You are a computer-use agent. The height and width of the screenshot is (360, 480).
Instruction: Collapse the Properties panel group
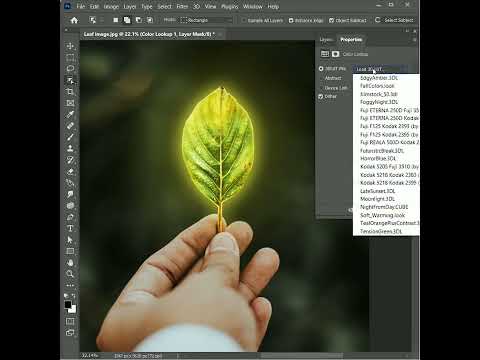coord(407,31)
